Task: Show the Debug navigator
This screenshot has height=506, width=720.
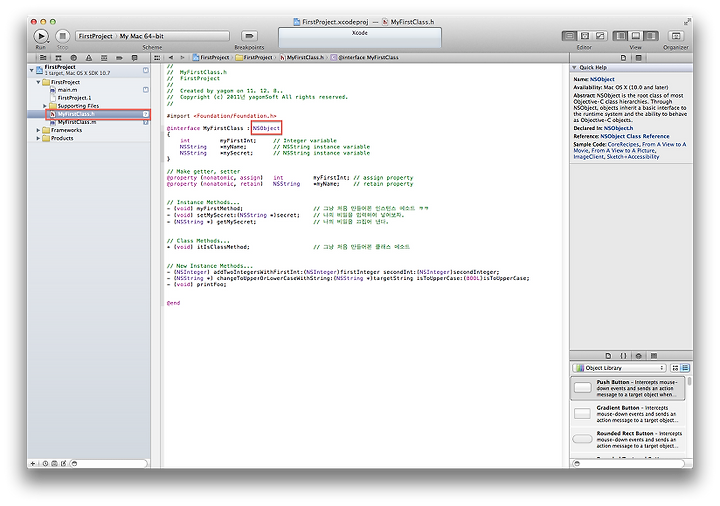Action: [104, 58]
